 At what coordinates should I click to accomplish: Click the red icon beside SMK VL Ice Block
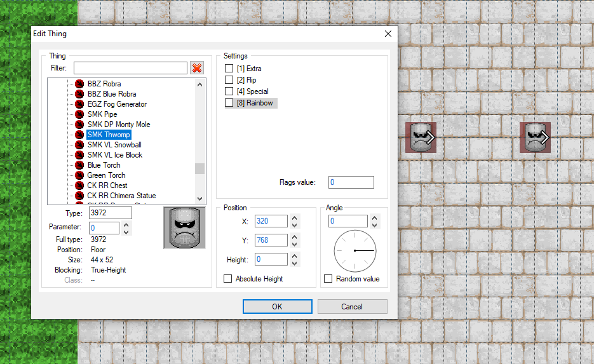[x=79, y=155]
